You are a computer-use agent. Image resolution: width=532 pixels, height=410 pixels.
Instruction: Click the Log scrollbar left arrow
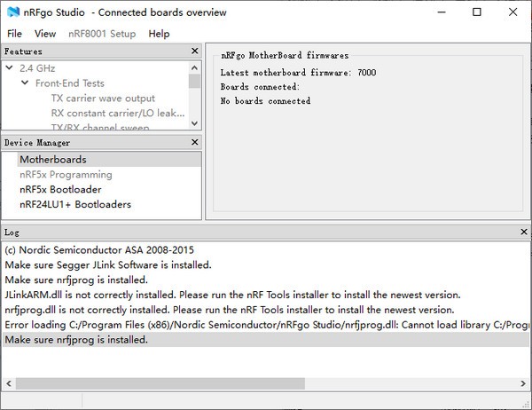8,383
